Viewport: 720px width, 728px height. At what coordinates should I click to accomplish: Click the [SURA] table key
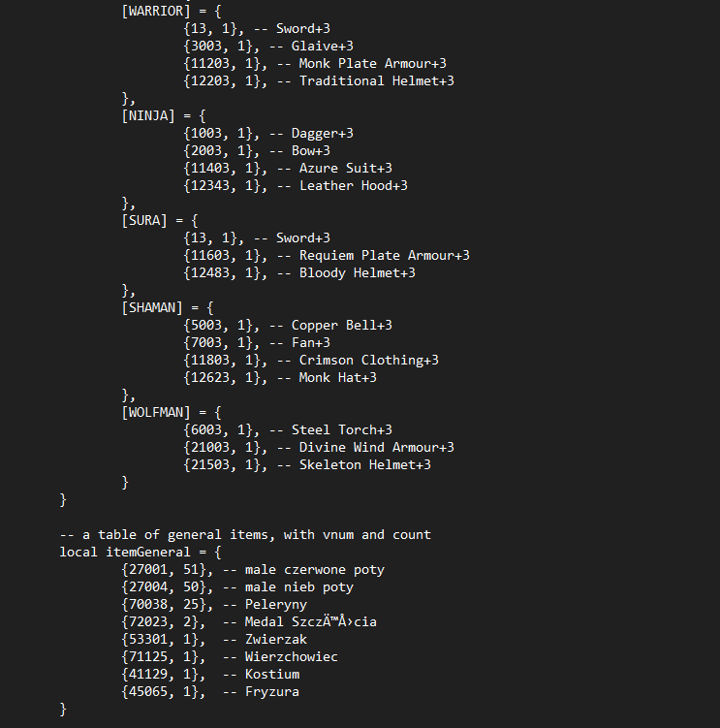[x=145, y=220]
